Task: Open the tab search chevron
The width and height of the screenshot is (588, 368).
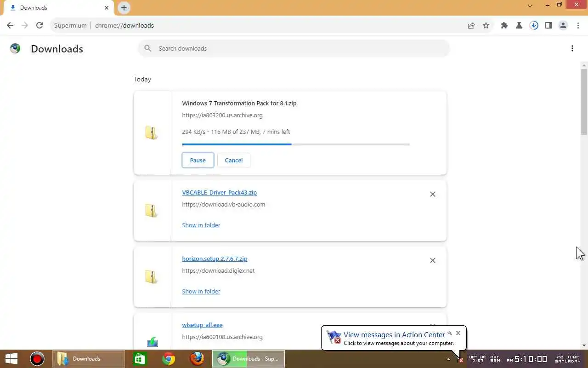Action: [x=530, y=6]
